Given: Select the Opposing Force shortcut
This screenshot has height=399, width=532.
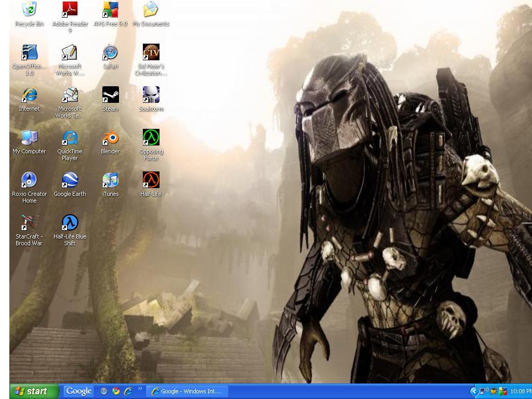Looking at the screenshot, I should click(151, 138).
